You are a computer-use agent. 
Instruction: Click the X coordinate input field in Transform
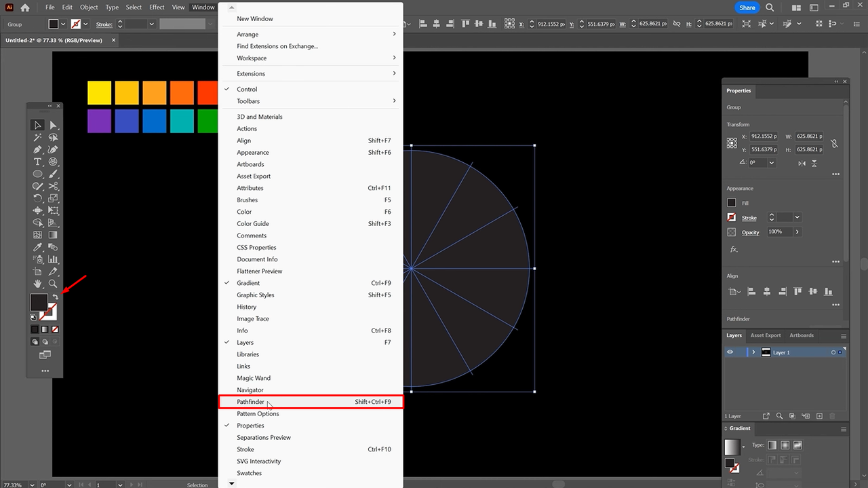click(764, 136)
